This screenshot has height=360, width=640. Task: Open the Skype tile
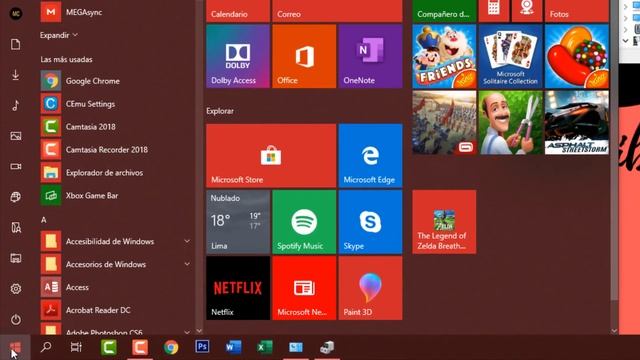pyautogui.click(x=370, y=222)
